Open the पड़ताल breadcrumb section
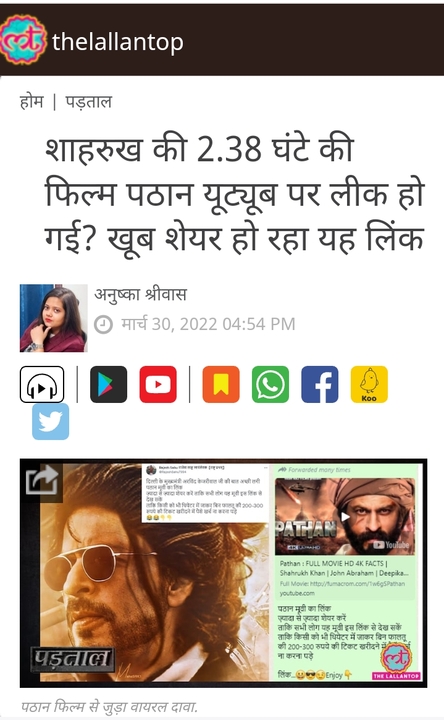Screen dimensions: 444x720 (89, 101)
